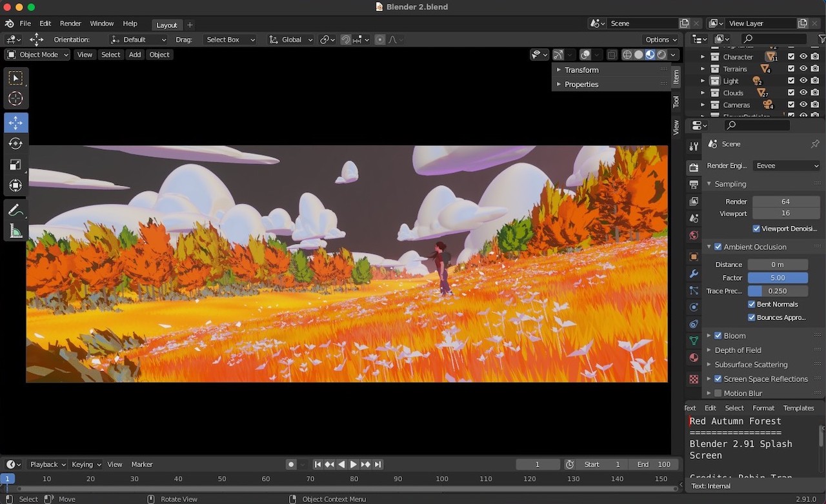
Task: Expand the Bloom section
Action: click(x=708, y=336)
